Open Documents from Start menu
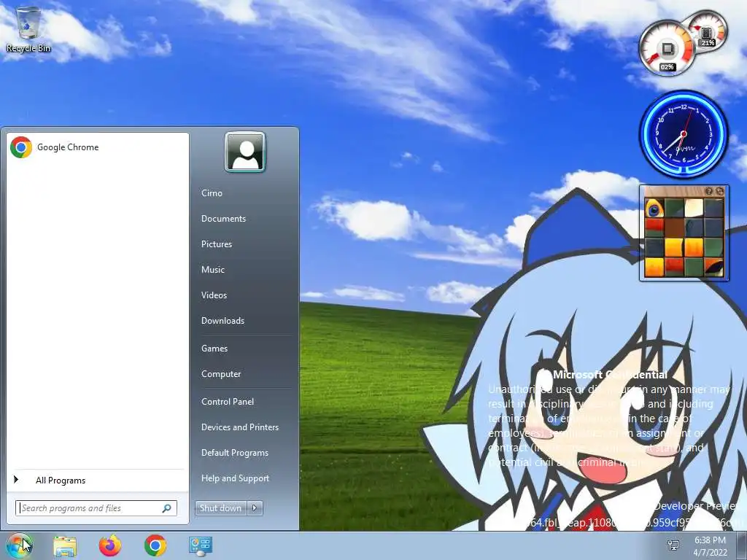The width and height of the screenshot is (747, 560). click(x=223, y=219)
